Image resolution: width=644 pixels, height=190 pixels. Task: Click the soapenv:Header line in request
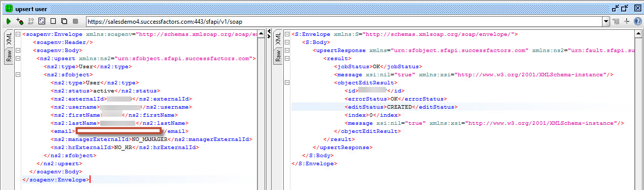[x=63, y=42]
